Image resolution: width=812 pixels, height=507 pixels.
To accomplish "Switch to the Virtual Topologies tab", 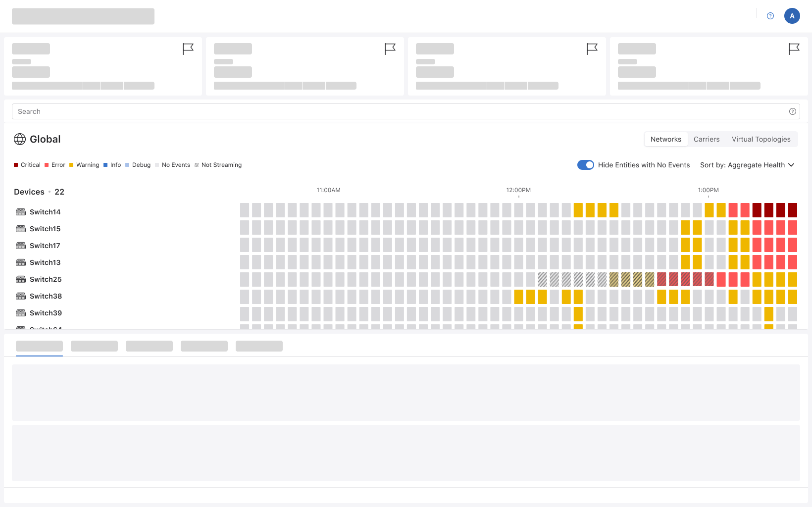I will click(761, 139).
